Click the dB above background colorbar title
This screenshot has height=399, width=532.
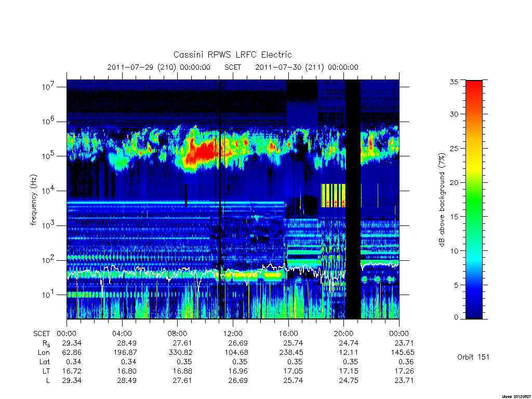[442, 200]
